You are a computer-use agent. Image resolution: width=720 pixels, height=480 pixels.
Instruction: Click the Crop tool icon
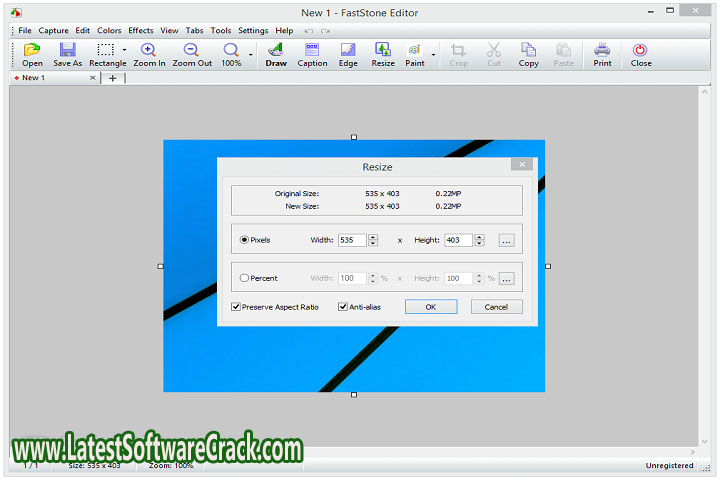point(458,55)
